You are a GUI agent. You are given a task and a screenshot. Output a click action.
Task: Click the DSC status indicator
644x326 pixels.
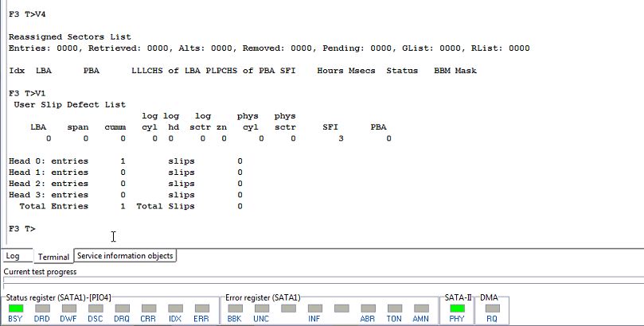tap(96, 309)
